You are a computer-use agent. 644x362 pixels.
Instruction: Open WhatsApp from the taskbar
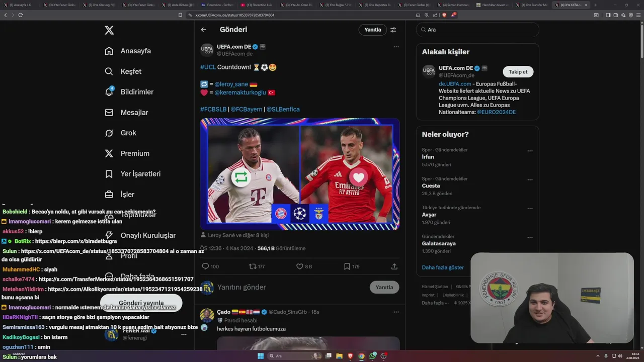[x=372, y=356]
